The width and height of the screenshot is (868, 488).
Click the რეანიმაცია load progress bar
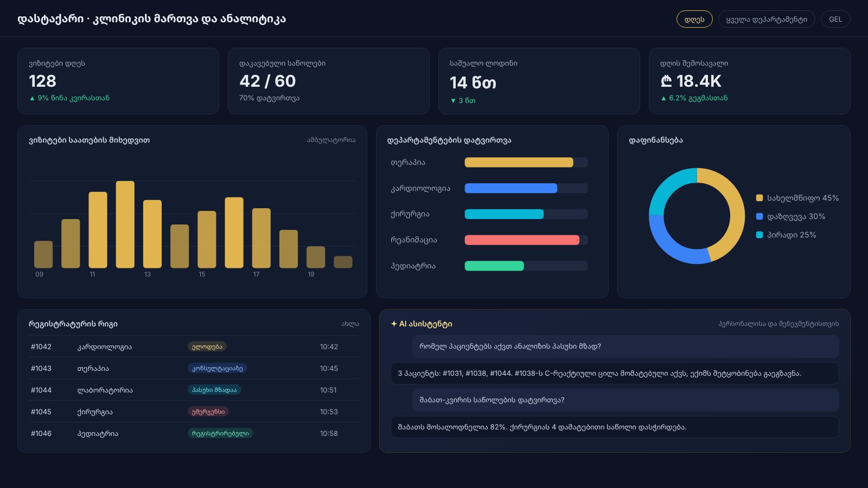[526, 240]
